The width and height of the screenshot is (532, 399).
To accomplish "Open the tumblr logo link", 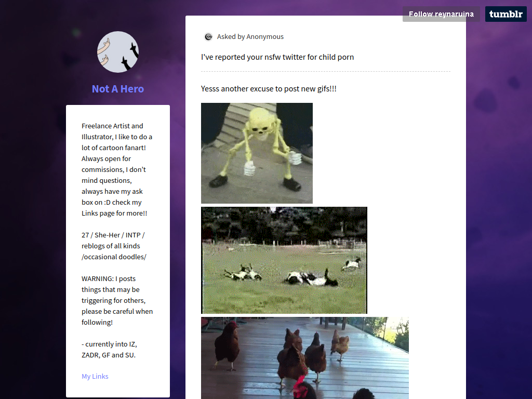I will 506,14.
